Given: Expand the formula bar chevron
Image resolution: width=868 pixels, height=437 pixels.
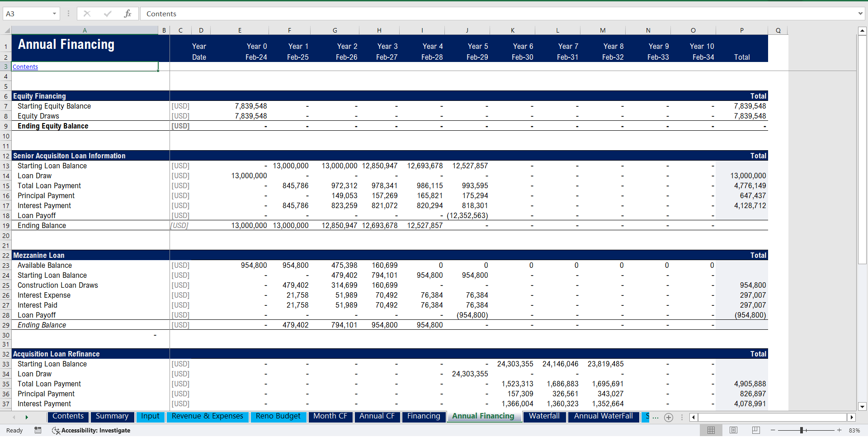Looking at the screenshot, I should pyautogui.click(x=860, y=14).
